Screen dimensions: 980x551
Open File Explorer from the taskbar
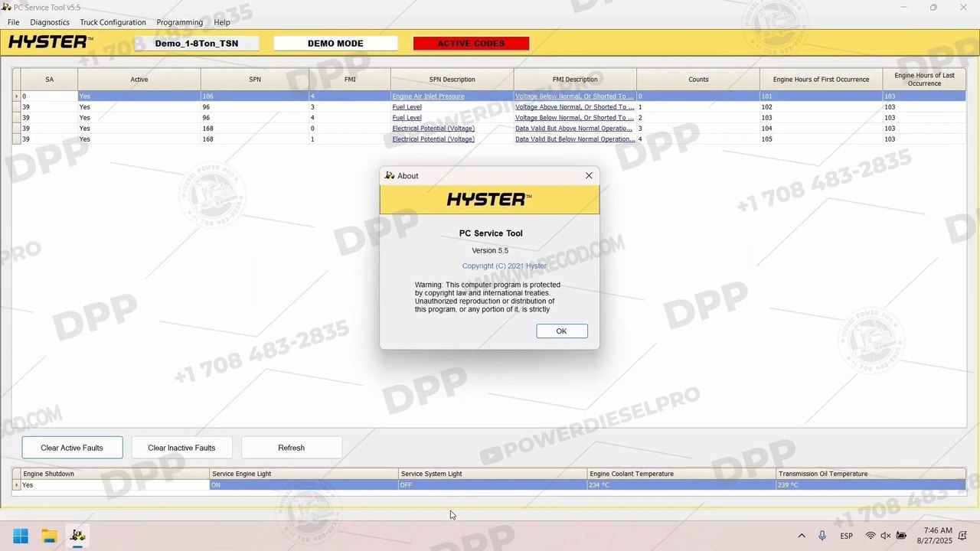49,536
